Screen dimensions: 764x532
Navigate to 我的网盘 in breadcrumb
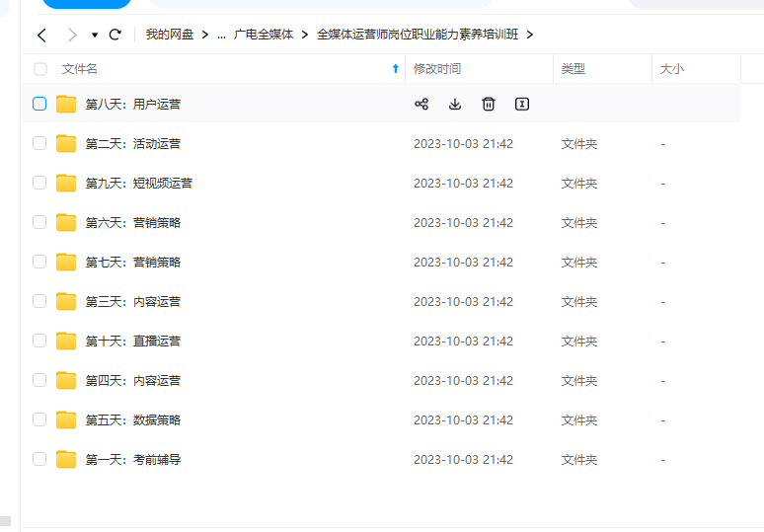(x=171, y=35)
